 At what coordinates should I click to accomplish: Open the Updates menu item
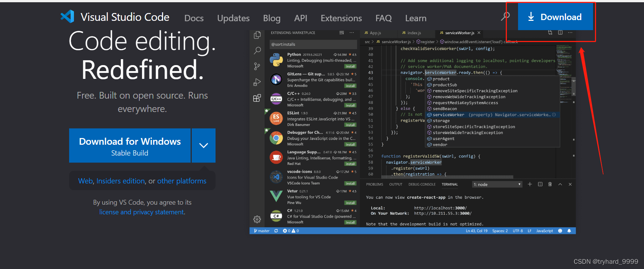point(233,18)
